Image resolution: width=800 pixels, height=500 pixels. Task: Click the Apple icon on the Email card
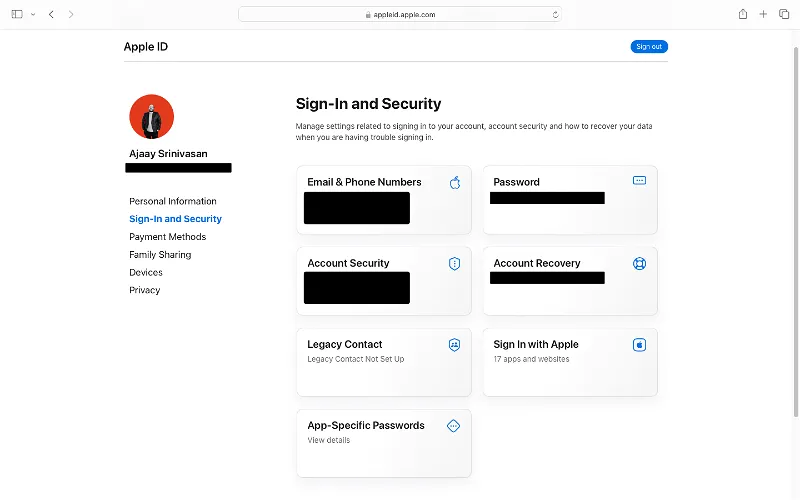455,182
